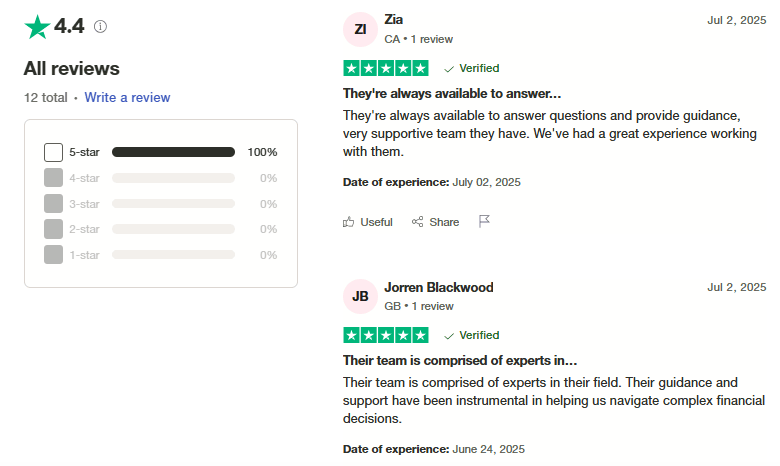This screenshot has width=780, height=466.
Task: Click Jorren Blackwood's JB avatar
Action: tap(360, 296)
